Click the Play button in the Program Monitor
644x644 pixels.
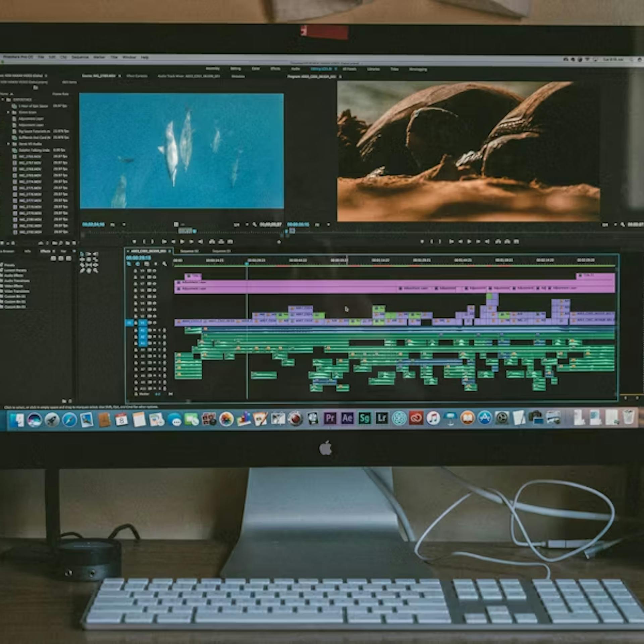(x=469, y=241)
